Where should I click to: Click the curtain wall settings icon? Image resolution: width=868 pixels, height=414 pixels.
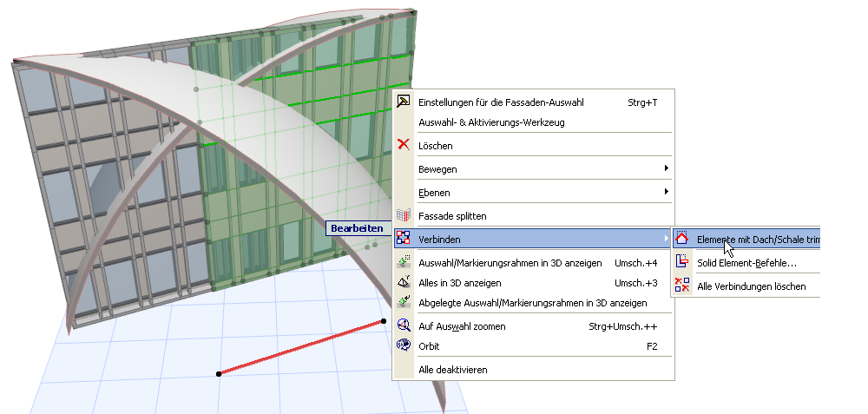click(x=404, y=102)
